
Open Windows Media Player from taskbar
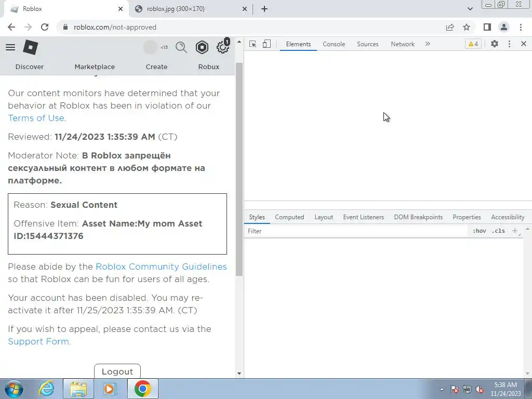(110, 389)
